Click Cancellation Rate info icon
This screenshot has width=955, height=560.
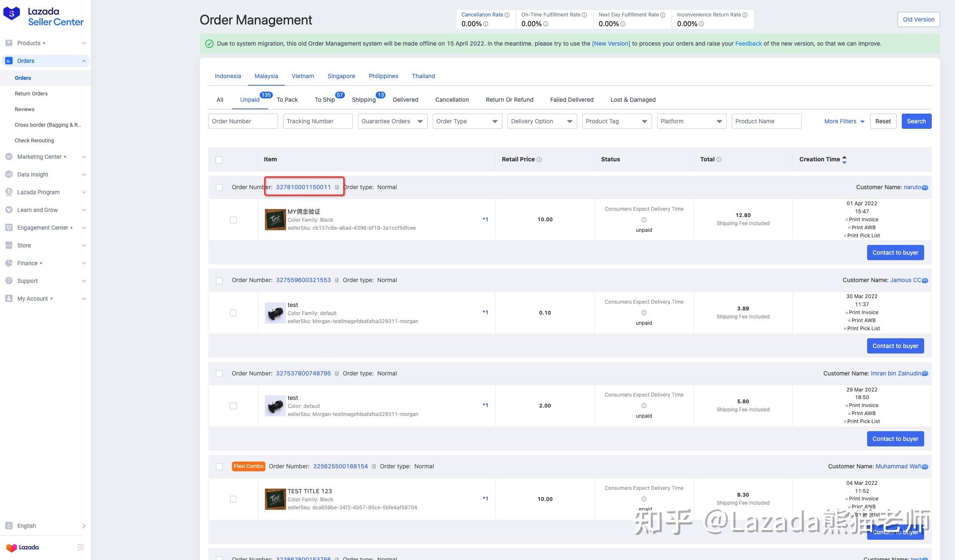[x=507, y=15]
